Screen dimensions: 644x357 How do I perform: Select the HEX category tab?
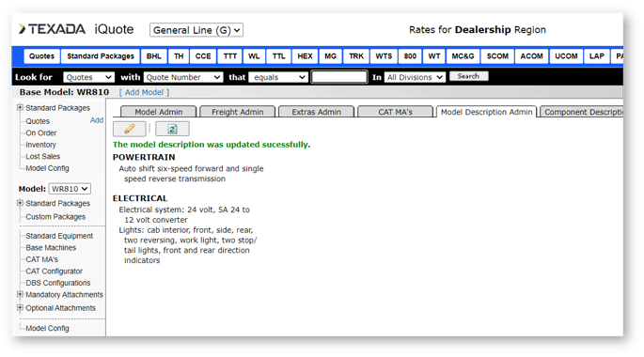[305, 56]
